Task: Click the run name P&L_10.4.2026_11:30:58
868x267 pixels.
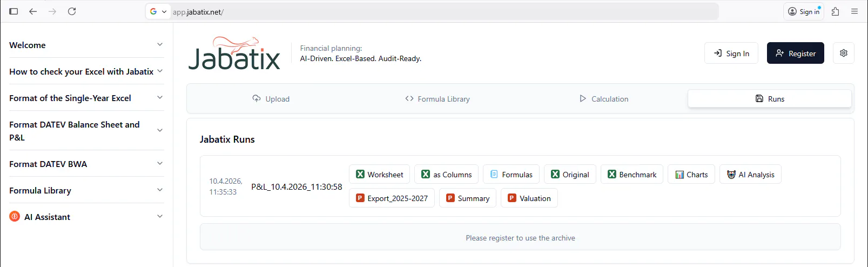Action: [297, 186]
